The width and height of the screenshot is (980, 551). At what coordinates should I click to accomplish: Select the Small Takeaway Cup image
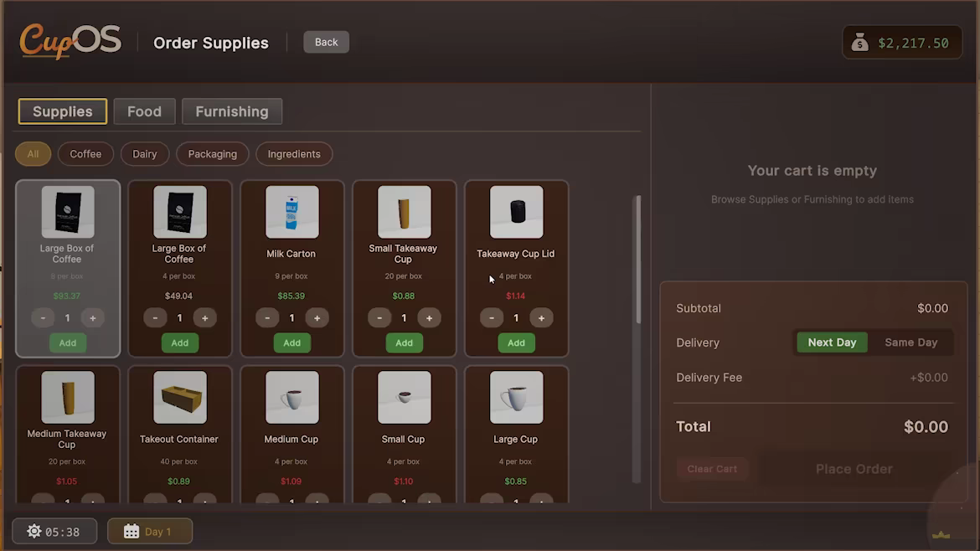(x=405, y=212)
